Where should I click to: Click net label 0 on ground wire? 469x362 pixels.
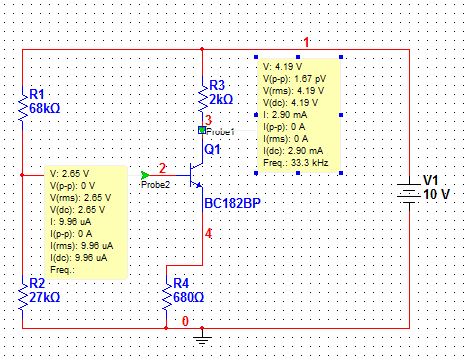point(185,321)
